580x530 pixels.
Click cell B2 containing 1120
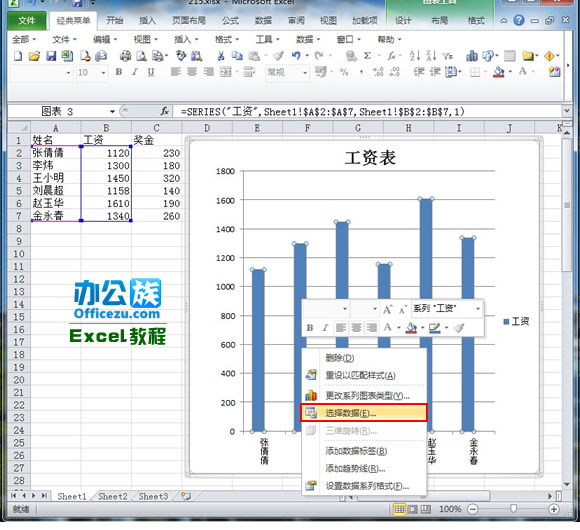tap(106, 153)
